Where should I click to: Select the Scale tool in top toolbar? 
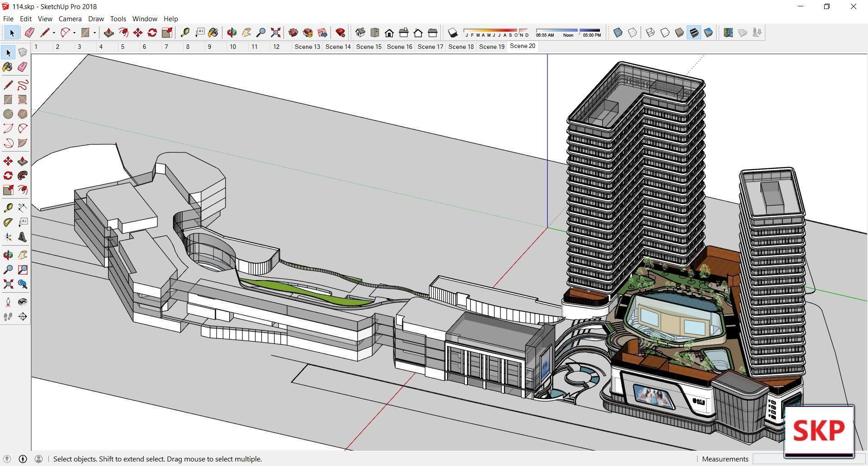(x=167, y=33)
